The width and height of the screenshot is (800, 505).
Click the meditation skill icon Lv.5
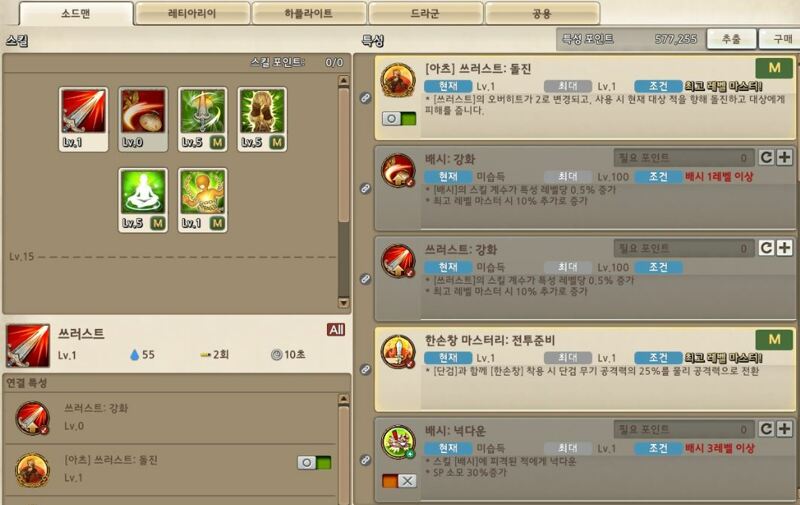[x=143, y=199]
